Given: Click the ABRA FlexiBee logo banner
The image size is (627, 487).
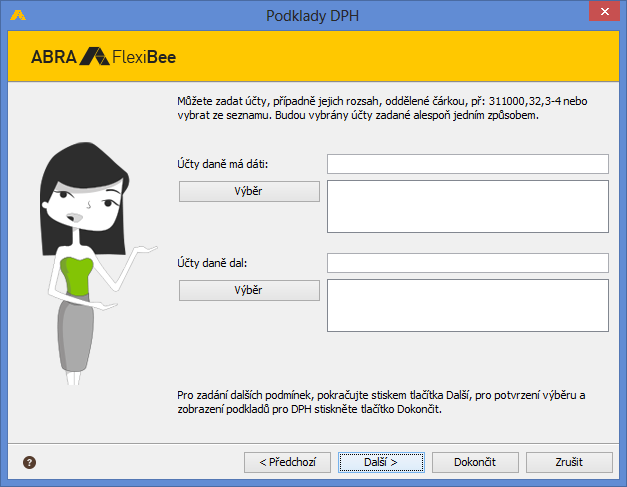Looking at the screenshot, I should click(x=103, y=56).
